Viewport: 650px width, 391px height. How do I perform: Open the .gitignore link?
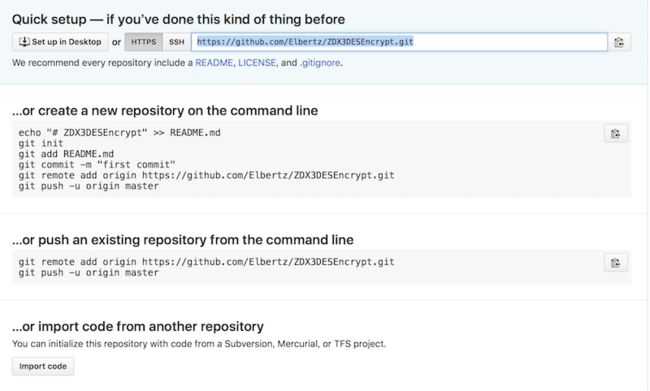(320, 63)
